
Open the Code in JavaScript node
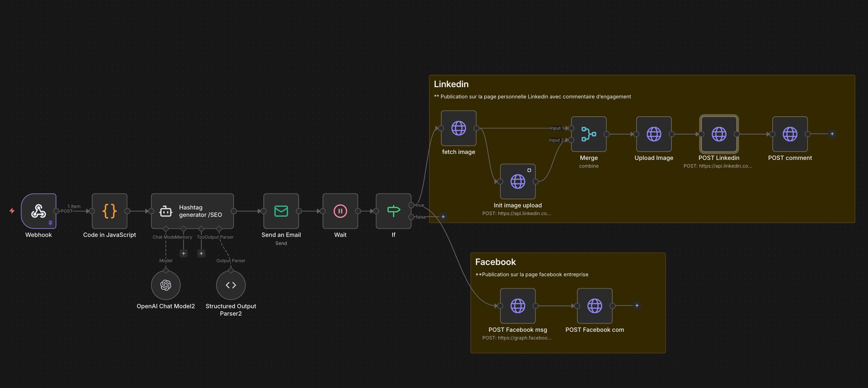[110, 211]
